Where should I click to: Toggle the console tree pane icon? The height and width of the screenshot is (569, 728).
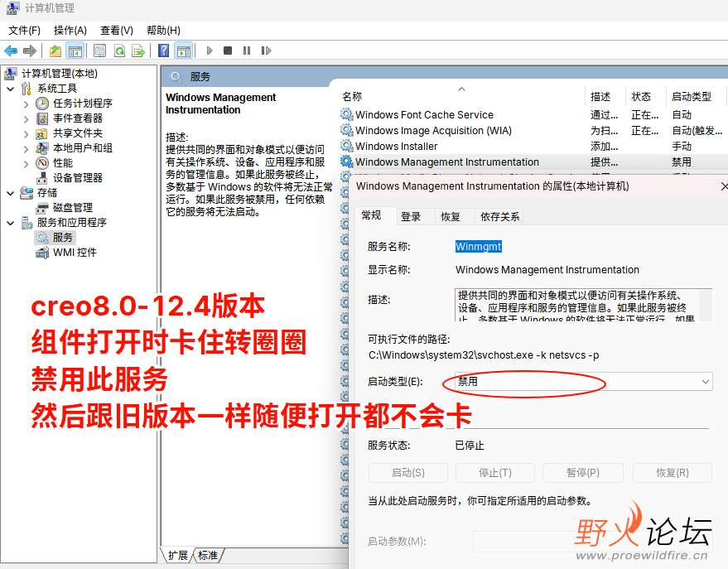pos(77,51)
